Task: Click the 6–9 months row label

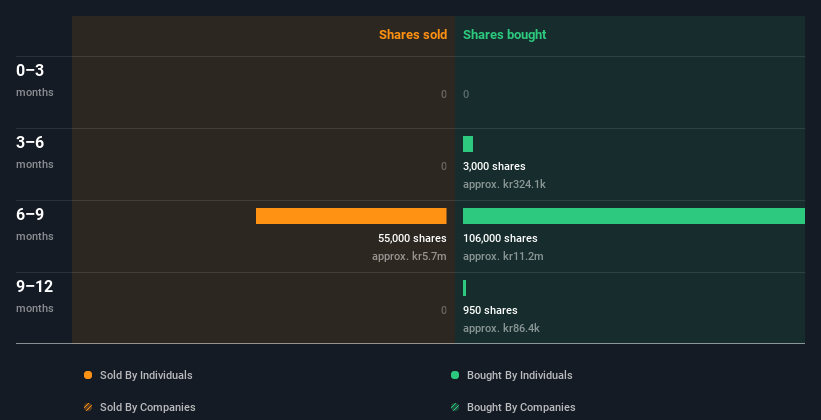Action: point(35,224)
